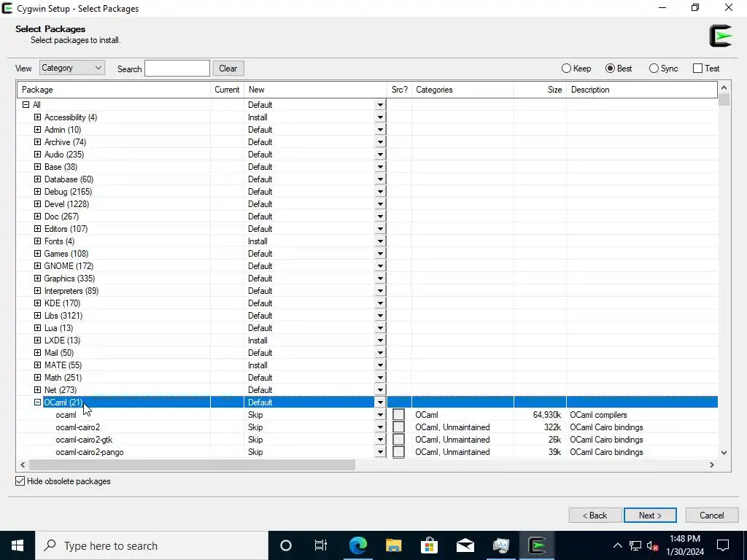Open action dropdown for Base row

pyautogui.click(x=380, y=167)
